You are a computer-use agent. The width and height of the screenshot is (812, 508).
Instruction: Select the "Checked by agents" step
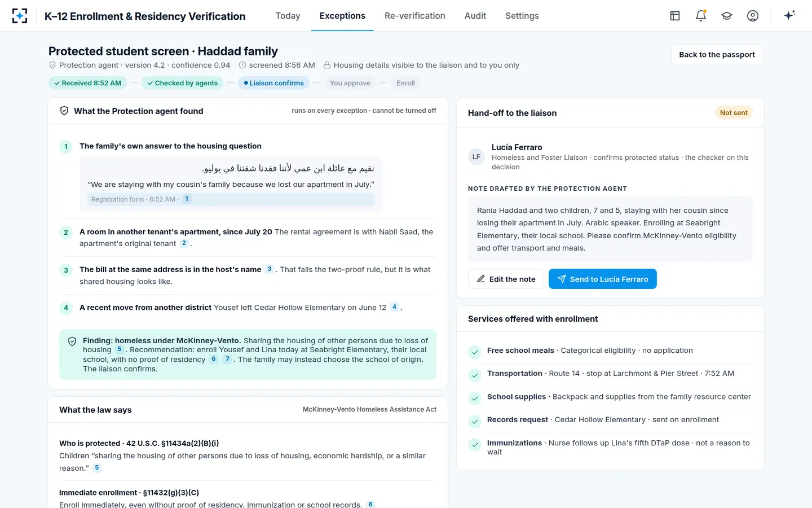click(x=183, y=83)
